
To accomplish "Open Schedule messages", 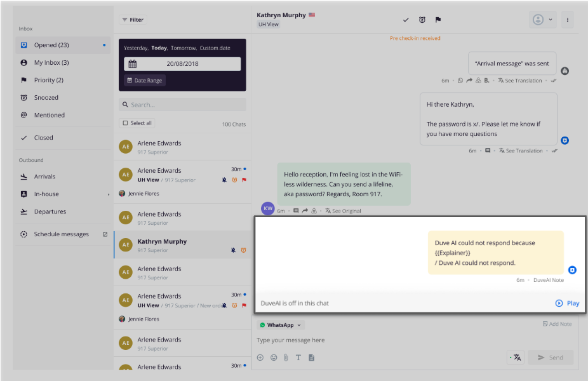I will pyautogui.click(x=61, y=234).
